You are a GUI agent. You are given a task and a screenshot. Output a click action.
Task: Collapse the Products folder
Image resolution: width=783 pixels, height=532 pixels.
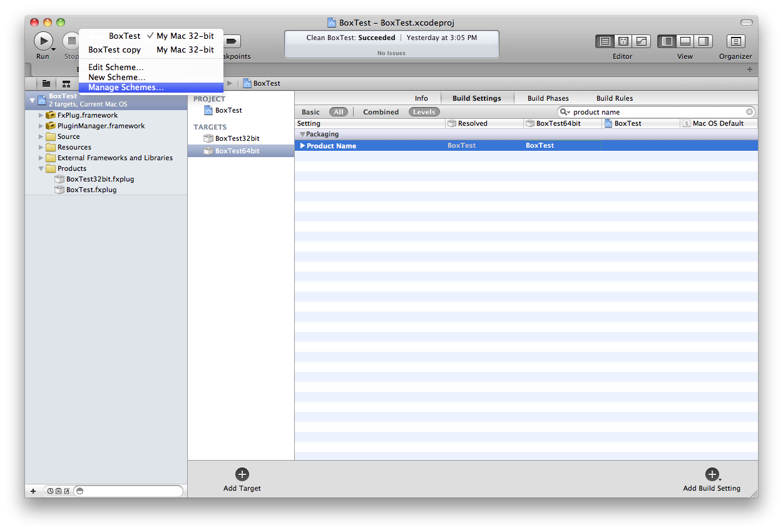coord(41,168)
